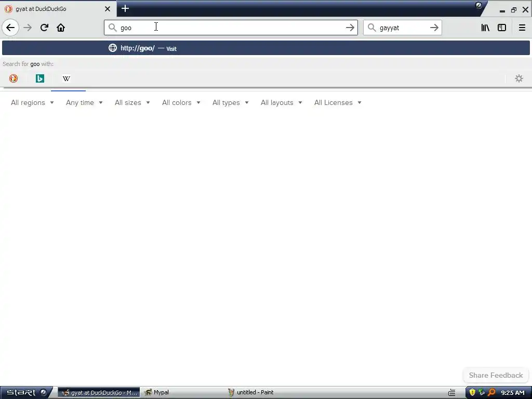Expand the Any time filter

[84, 102]
